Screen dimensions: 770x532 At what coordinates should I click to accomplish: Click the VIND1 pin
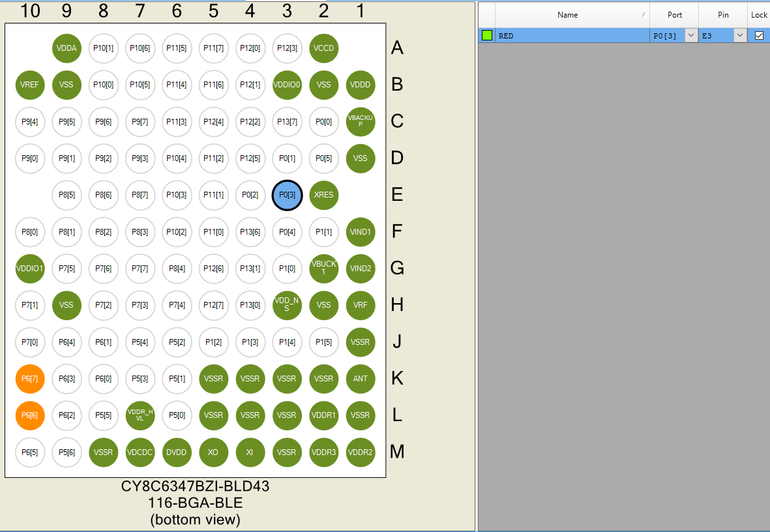(x=361, y=232)
